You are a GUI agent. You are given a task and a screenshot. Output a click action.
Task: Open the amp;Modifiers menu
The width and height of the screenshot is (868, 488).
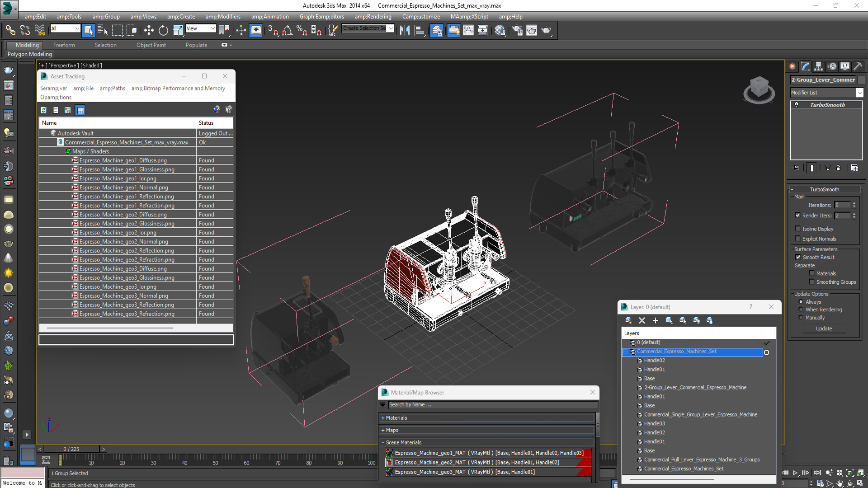tap(223, 17)
